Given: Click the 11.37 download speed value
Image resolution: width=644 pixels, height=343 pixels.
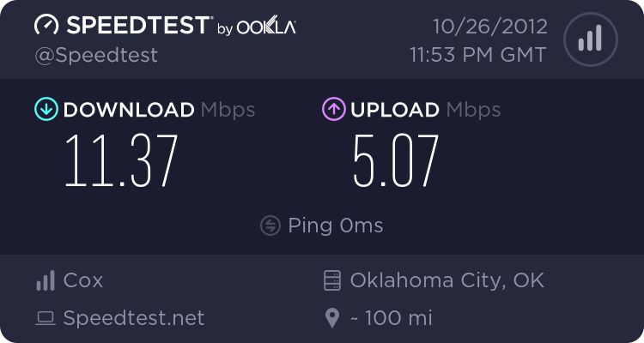Looking at the screenshot, I should 121,161.
